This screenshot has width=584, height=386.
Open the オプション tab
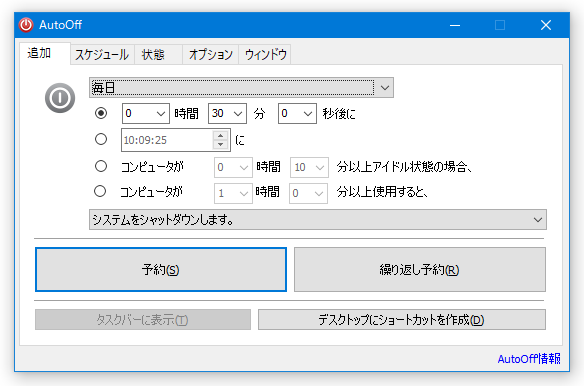211,55
